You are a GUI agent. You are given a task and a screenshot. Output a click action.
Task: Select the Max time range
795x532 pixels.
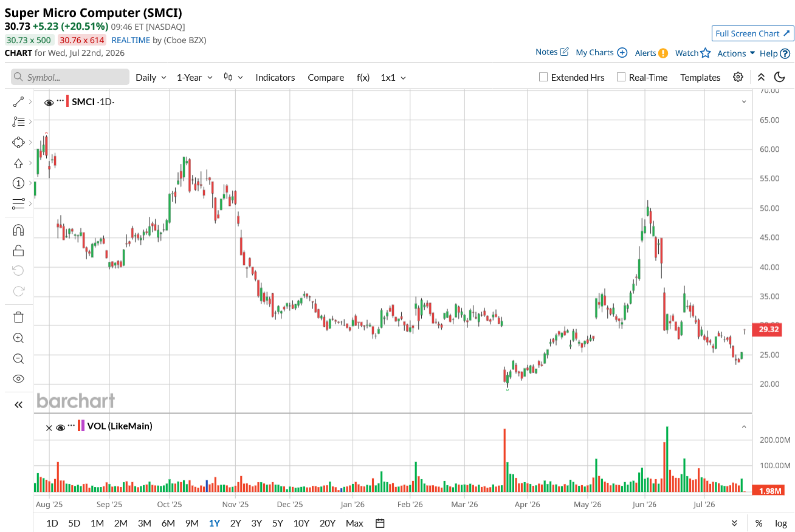(x=354, y=523)
